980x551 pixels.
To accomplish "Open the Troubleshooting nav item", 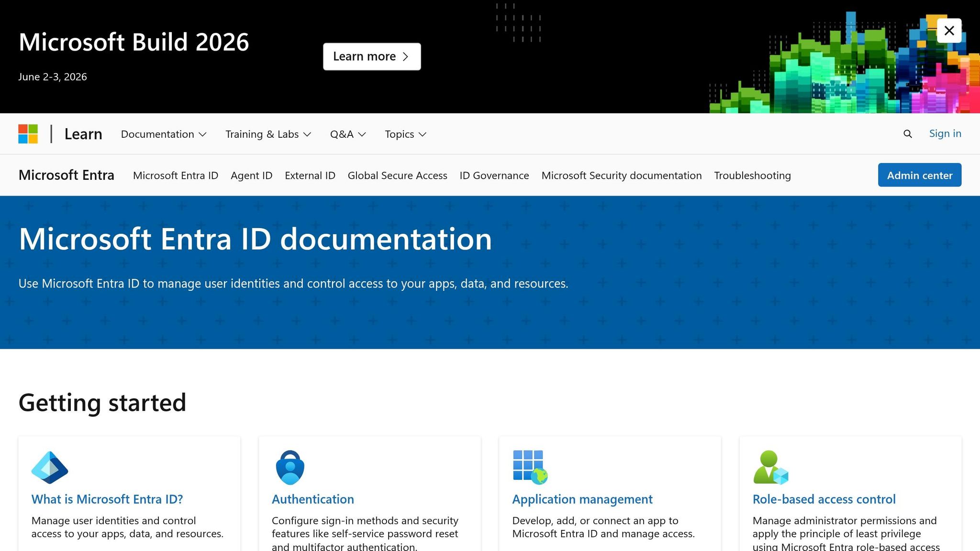I will (752, 176).
